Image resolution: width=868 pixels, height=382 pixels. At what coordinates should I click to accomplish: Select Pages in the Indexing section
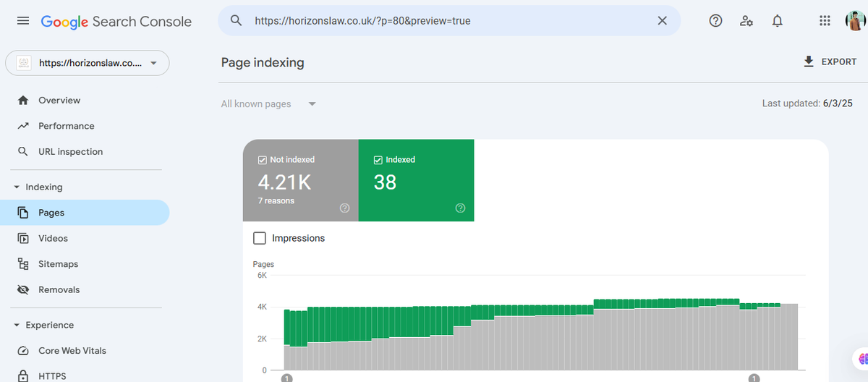85,213
